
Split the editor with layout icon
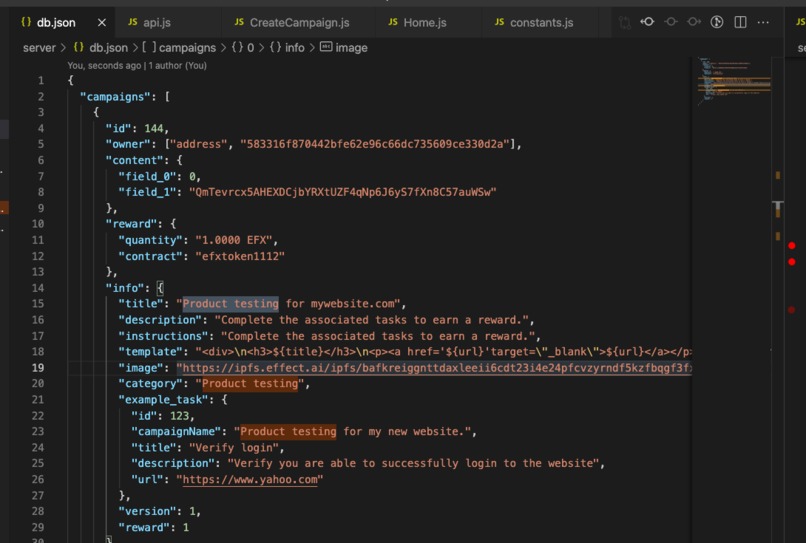740,22
